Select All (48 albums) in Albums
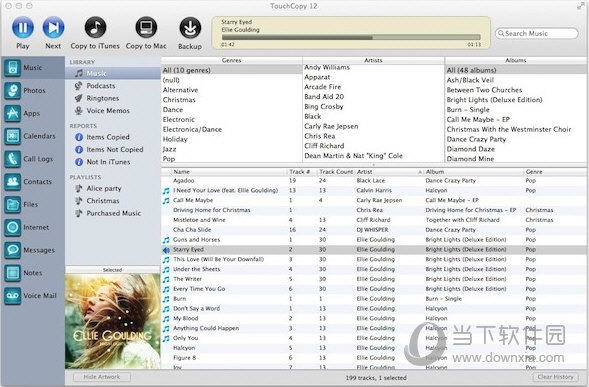 point(516,70)
